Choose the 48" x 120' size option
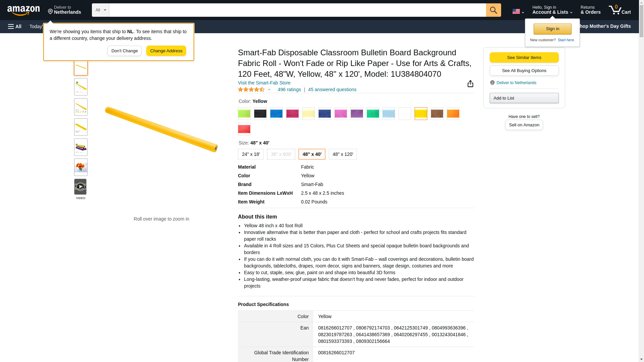644x362 pixels. [342, 154]
